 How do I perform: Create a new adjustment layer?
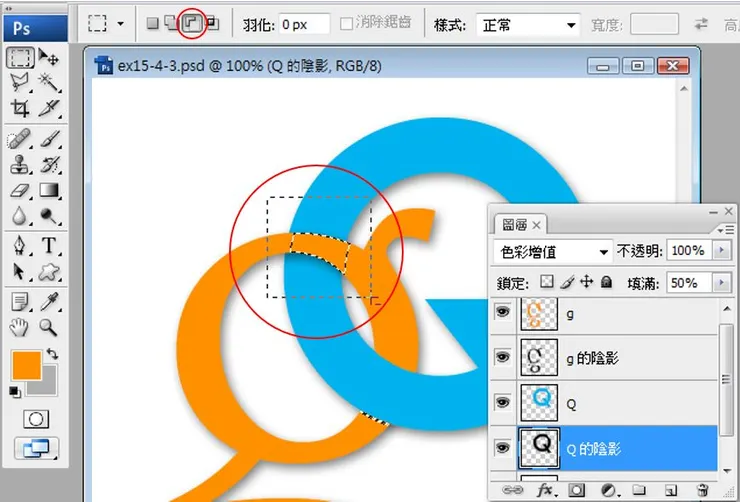coord(608,490)
